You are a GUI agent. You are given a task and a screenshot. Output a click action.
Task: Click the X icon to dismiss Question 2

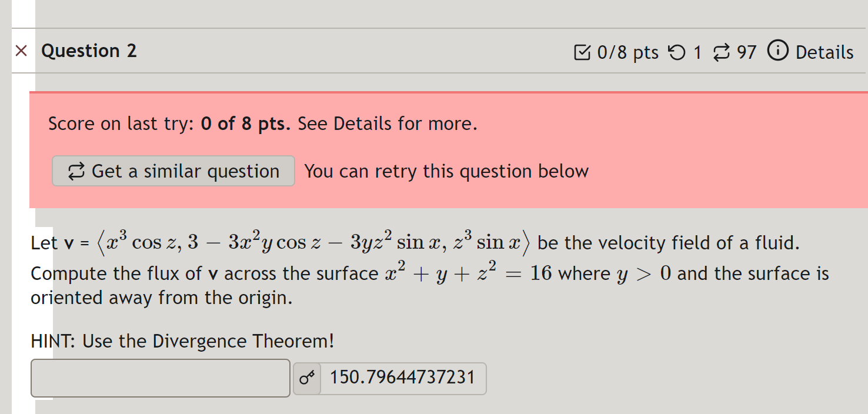point(21,51)
